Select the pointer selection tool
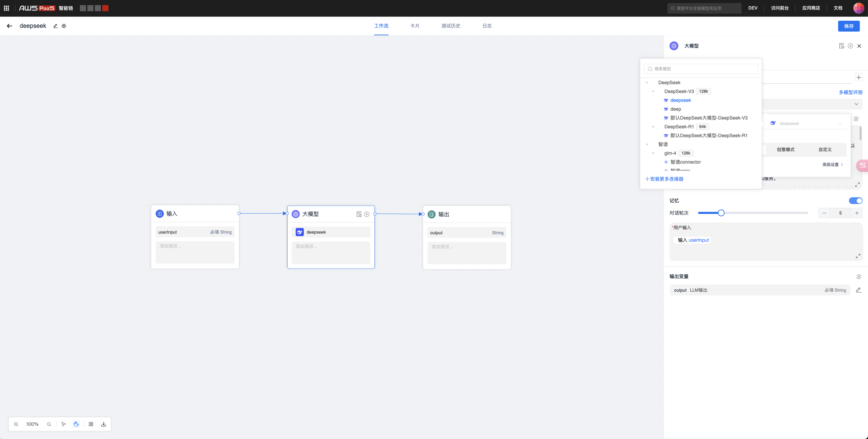 64,424
